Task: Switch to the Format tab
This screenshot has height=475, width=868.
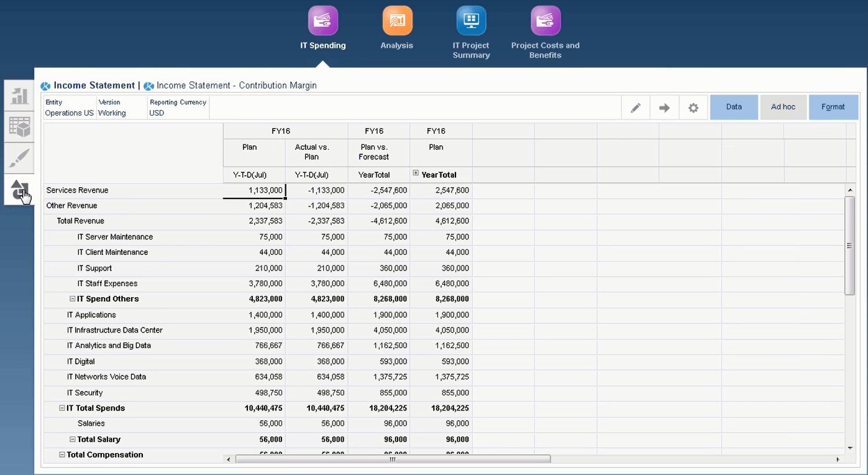Action: coord(833,107)
